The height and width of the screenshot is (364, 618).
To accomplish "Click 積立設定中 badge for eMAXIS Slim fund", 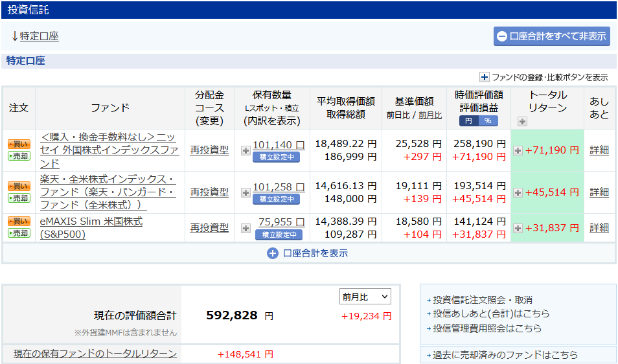I will [x=279, y=235].
